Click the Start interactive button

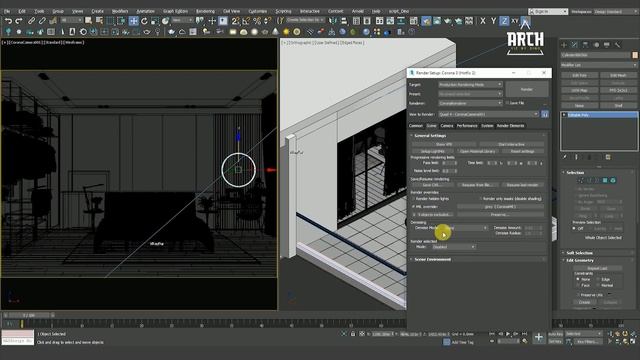(511, 144)
